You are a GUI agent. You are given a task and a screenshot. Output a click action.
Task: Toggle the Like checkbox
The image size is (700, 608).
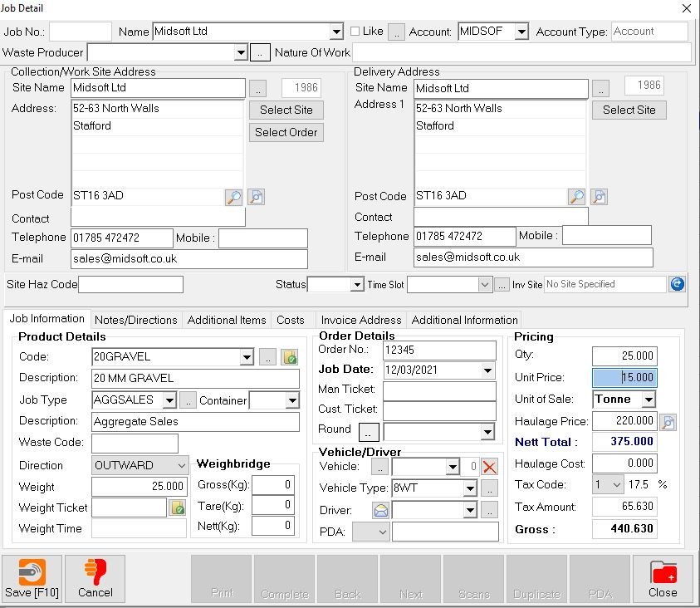[355, 31]
